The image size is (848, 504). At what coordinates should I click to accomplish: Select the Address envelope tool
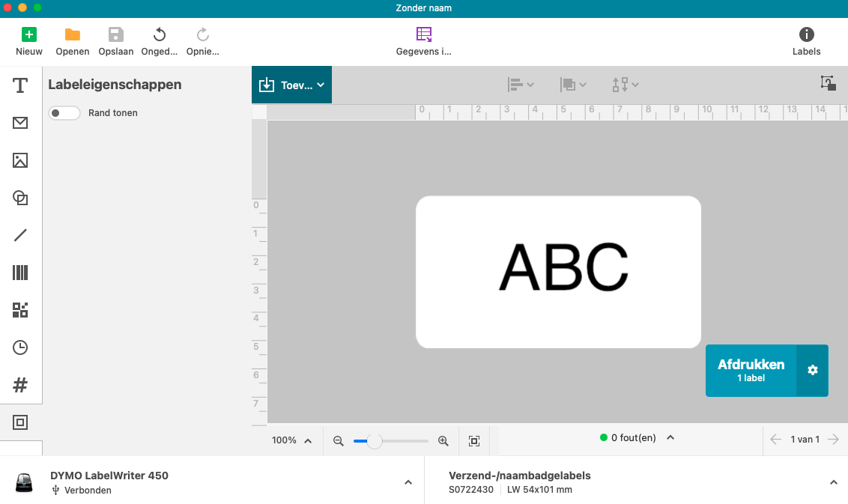pos(20,123)
